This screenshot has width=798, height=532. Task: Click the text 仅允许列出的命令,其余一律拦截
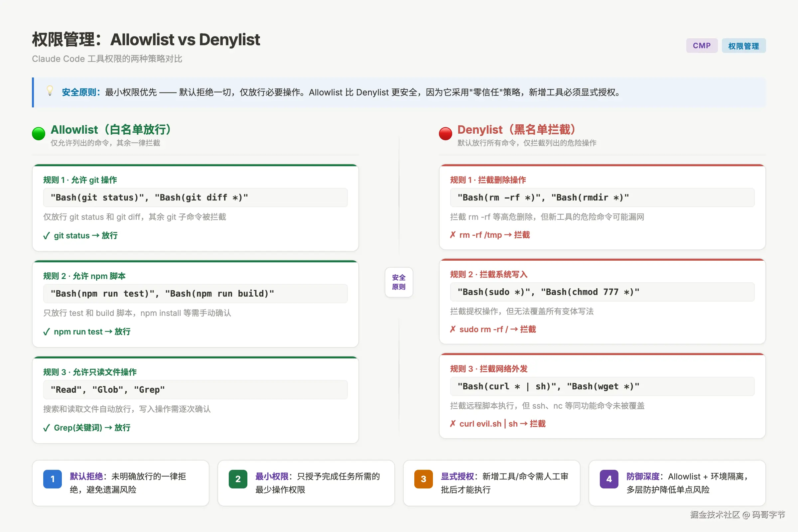(x=105, y=143)
